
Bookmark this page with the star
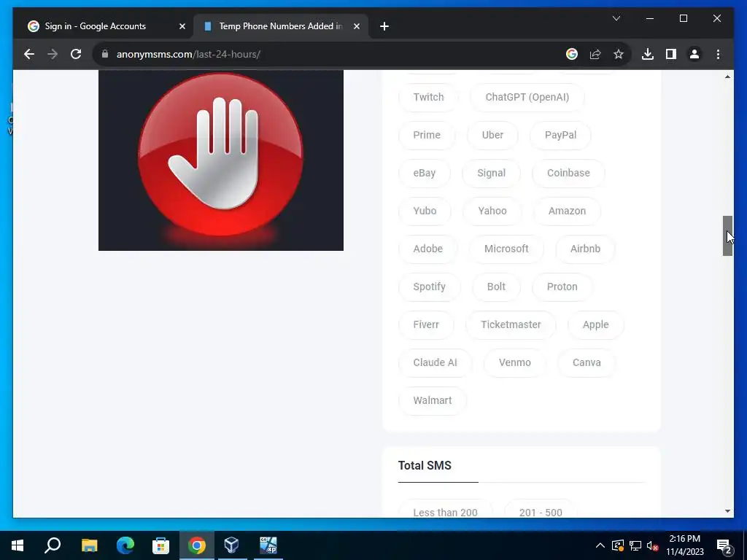coord(619,54)
